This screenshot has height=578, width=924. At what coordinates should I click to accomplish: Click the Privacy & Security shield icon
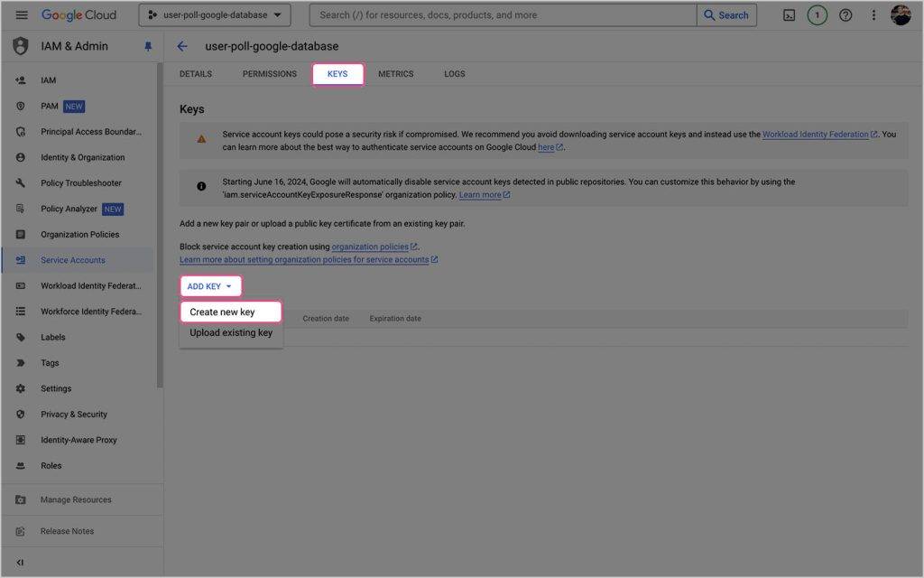[21, 414]
